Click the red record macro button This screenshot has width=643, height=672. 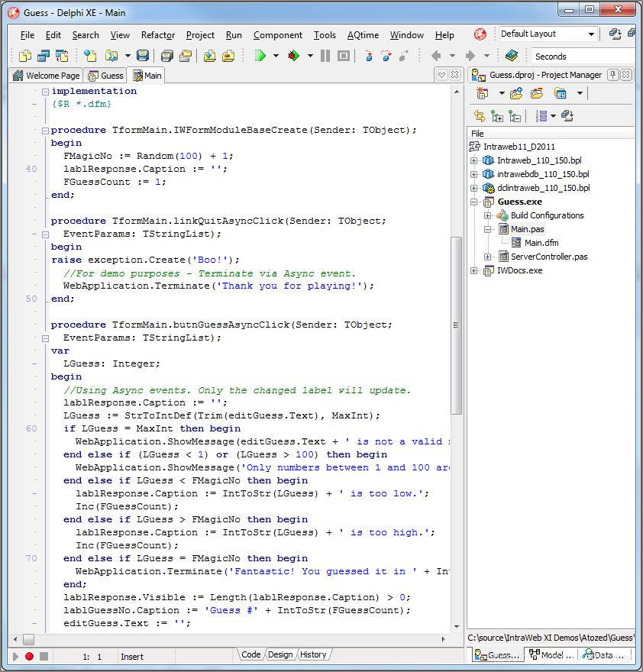29,656
